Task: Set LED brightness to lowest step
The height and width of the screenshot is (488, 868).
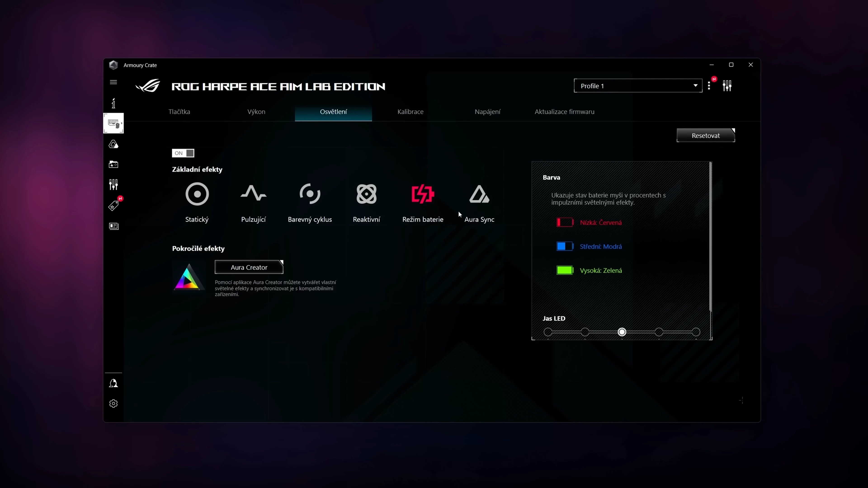Action: pyautogui.click(x=548, y=332)
